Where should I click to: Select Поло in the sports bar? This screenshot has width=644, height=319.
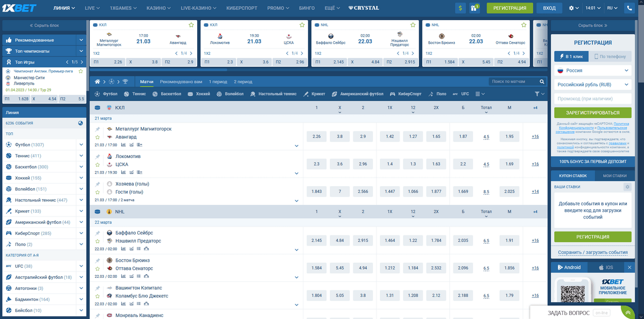click(437, 94)
